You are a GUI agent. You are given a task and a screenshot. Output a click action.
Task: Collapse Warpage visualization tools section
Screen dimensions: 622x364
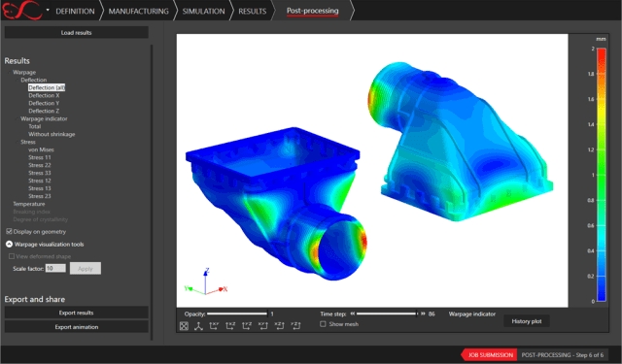(x=9, y=244)
